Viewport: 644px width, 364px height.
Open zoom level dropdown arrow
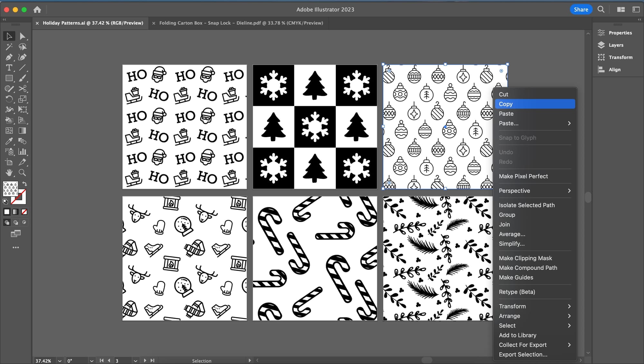coord(60,361)
